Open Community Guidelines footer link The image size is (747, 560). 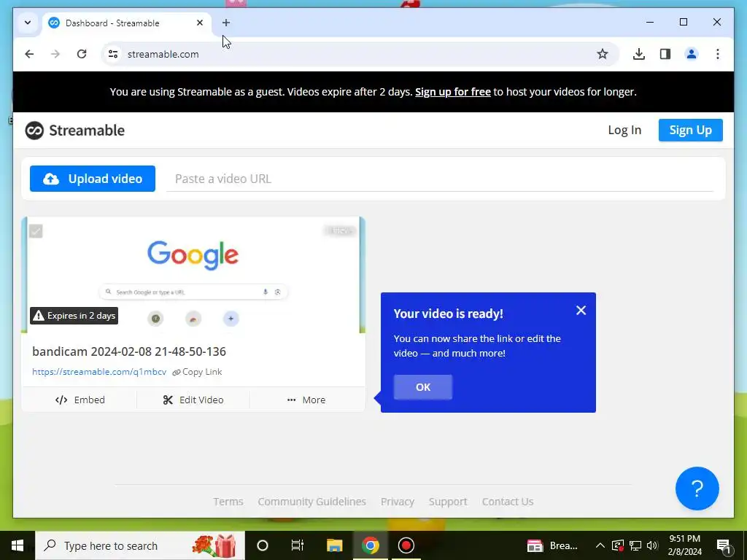pos(312,502)
